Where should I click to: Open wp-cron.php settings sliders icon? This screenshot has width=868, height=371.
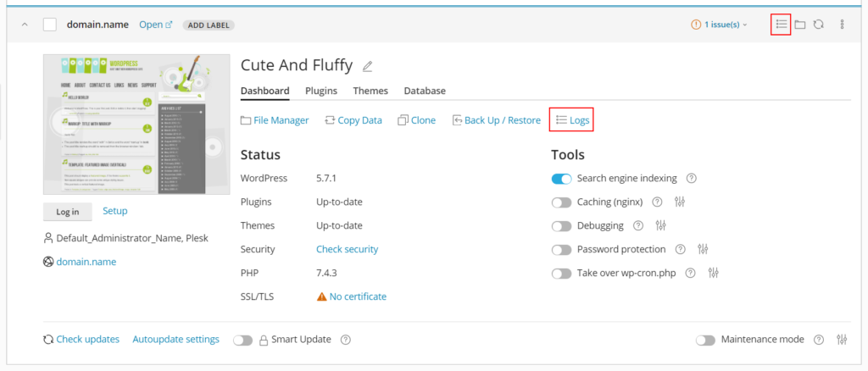[x=713, y=273]
